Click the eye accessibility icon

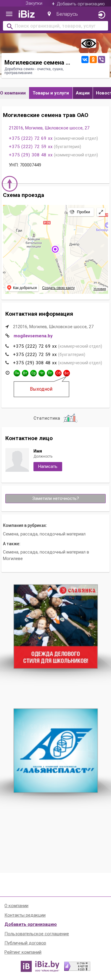tap(89, 44)
